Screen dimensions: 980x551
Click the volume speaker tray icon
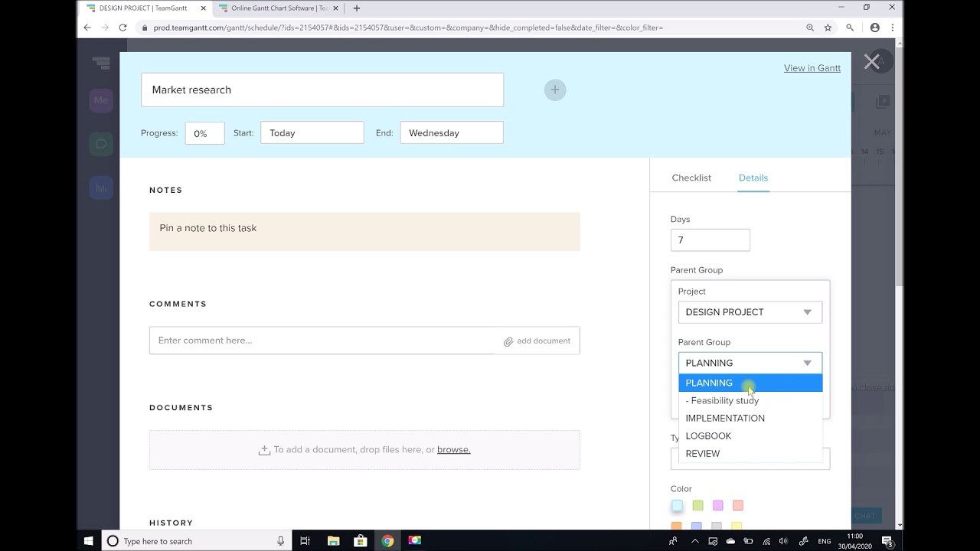785,541
